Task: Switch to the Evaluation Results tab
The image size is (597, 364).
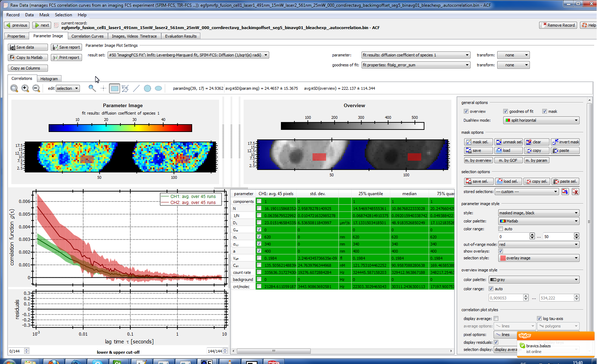Action: (x=181, y=36)
